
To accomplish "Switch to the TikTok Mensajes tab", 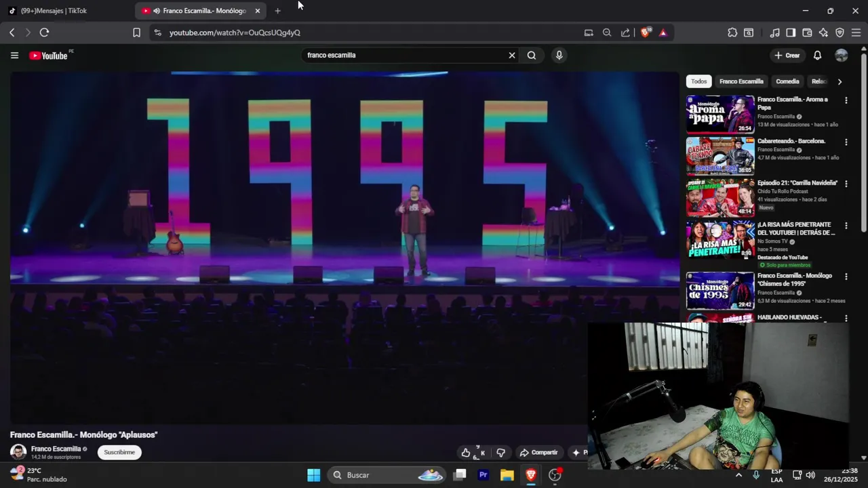I will [66, 11].
